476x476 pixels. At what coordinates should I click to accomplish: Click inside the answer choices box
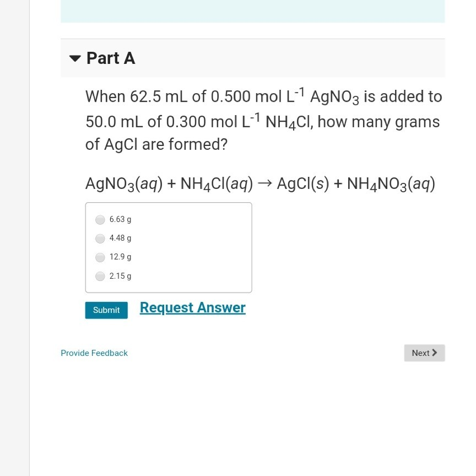point(169,247)
